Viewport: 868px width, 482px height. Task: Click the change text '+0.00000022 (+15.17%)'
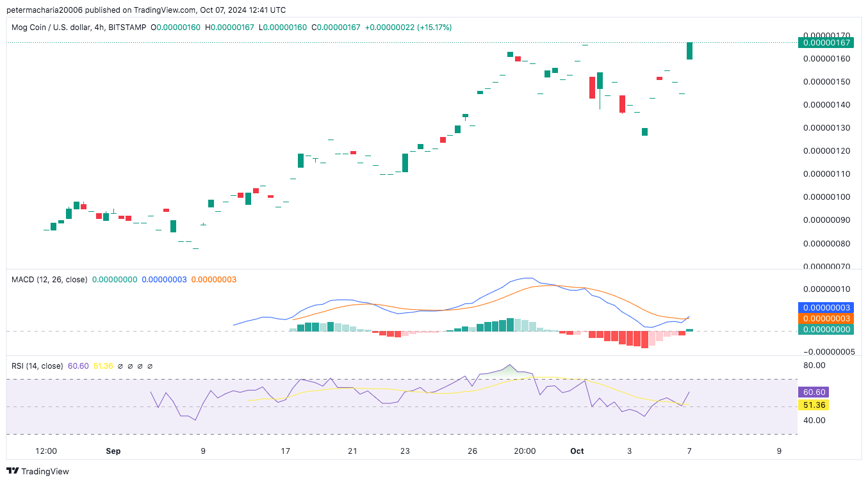[x=408, y=28]
